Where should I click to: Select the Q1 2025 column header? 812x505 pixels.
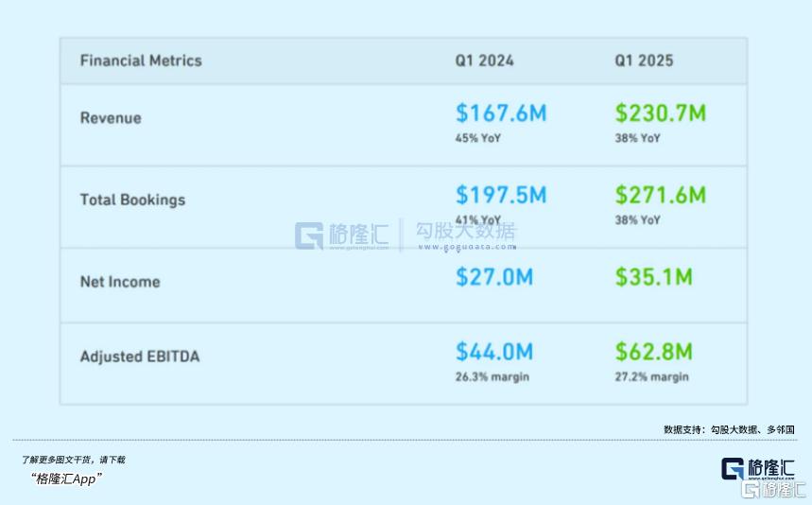coord(644,61)
